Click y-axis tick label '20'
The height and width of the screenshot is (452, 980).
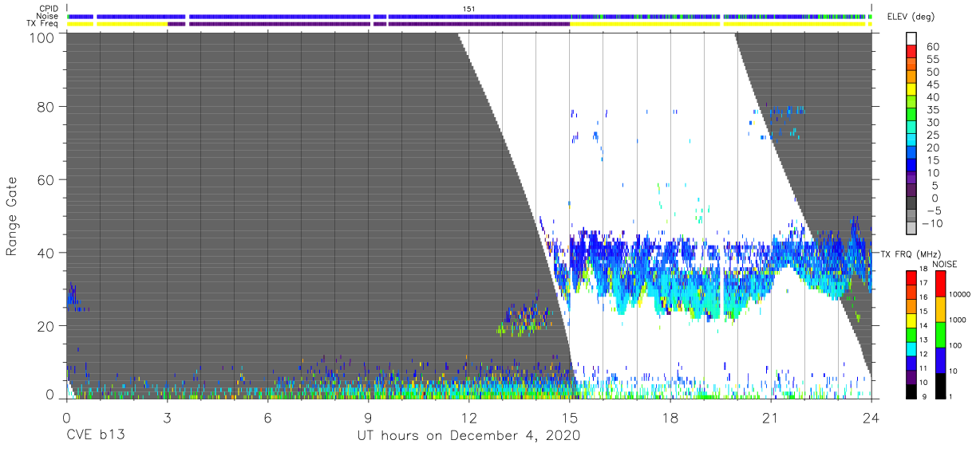pos(46,326)
